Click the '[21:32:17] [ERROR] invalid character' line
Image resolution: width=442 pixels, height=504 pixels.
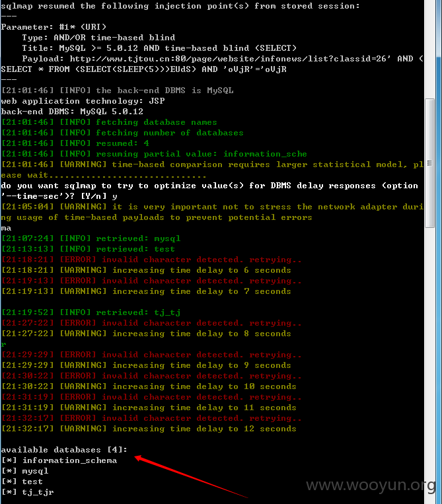pyautogui.click(x=152, y=418)
